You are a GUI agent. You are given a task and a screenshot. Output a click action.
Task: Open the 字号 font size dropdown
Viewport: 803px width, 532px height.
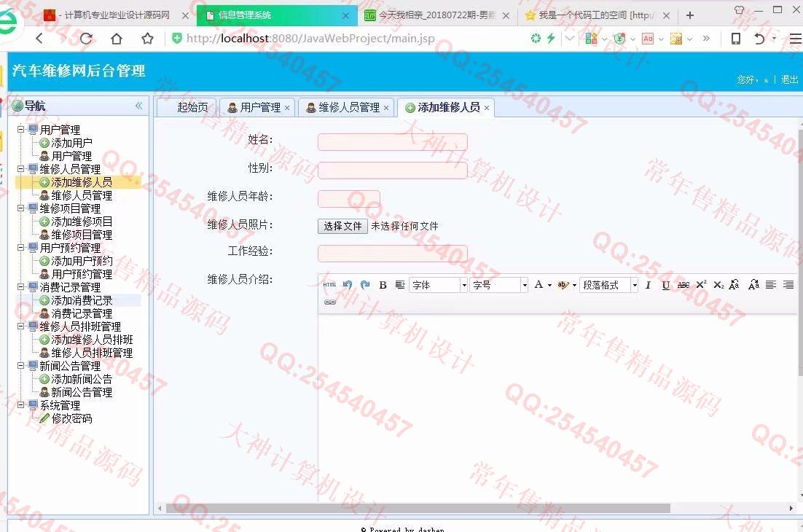click(498, 285)
